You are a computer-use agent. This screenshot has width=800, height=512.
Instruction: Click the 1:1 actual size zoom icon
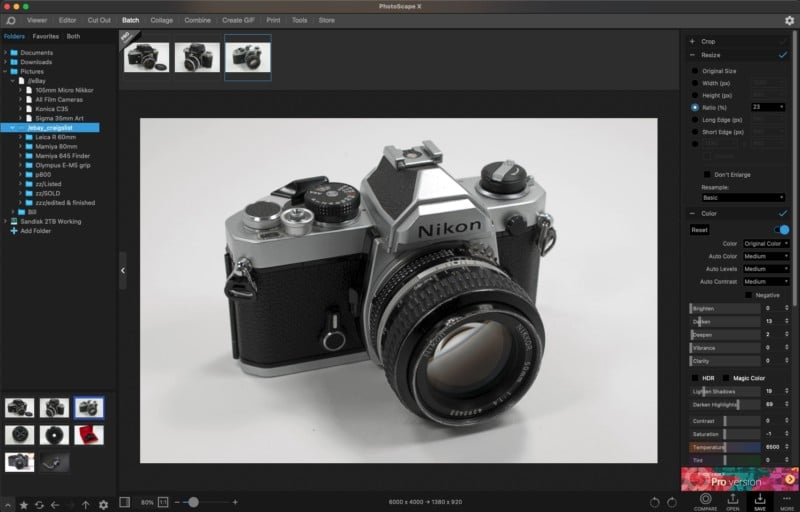(163, 502)
